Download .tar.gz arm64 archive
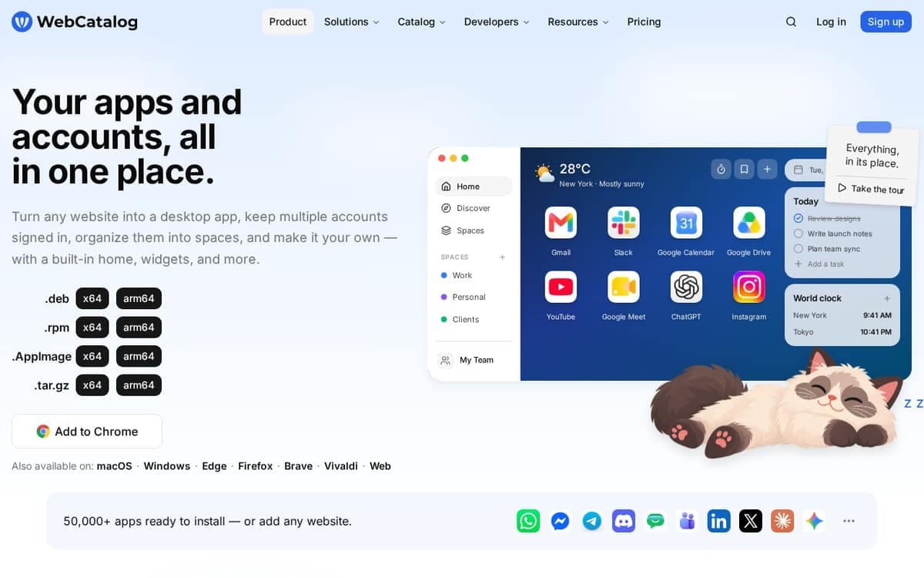This screenshot has height=578, width=924. pyautogui.click(x=139, y=385)
